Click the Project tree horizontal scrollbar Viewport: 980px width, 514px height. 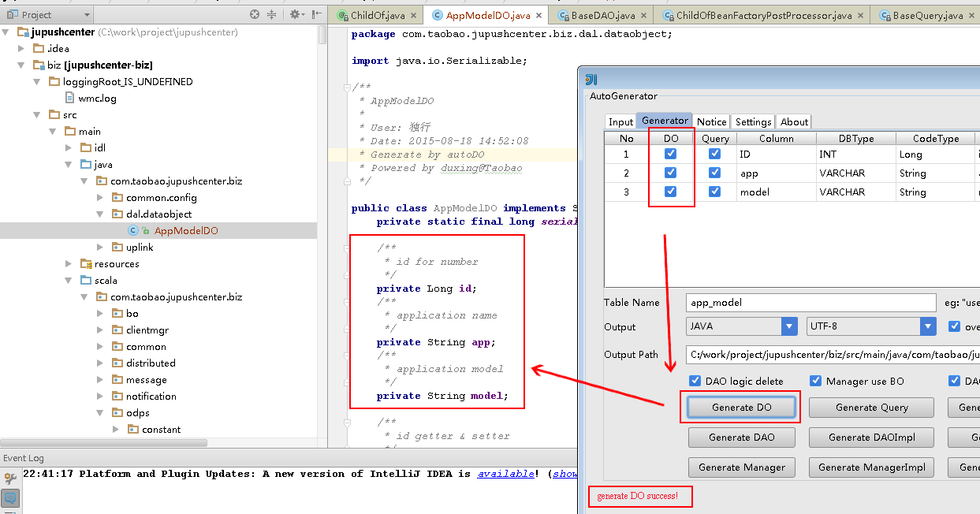point(103,443)
